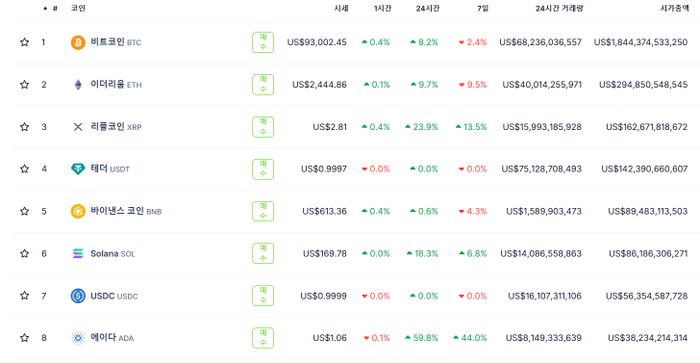Open the Solana SOL coin name link
This screenshot has height=363, width=700.
click(112, 254)
